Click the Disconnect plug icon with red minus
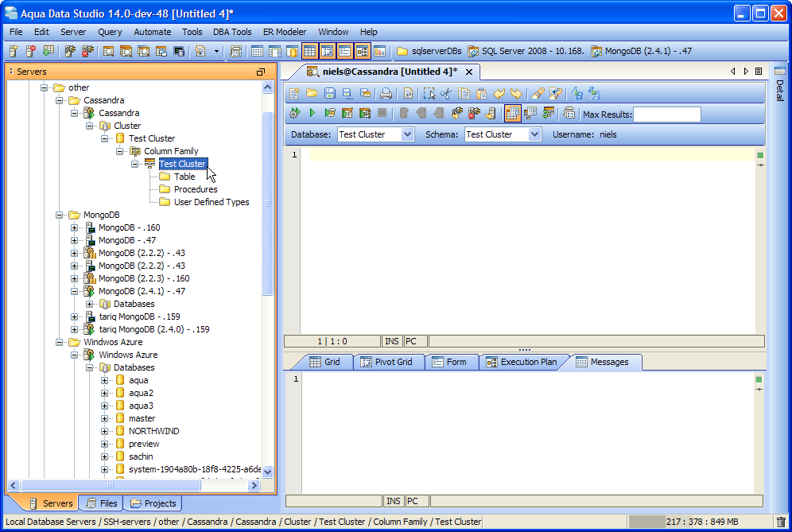 pos(474,113)
